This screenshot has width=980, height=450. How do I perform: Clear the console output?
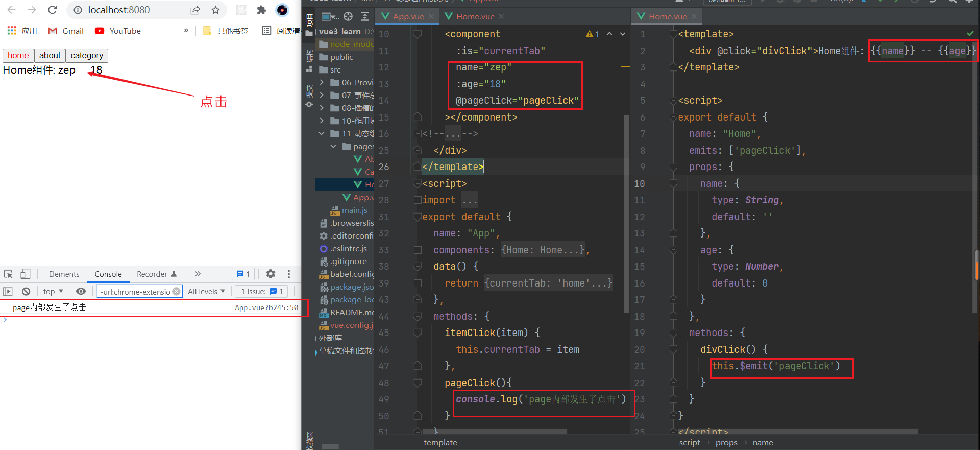[26, 291]
